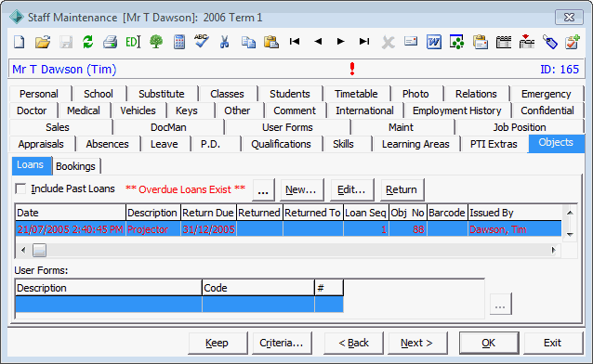Click the green dots dice icon

point(457,42)
